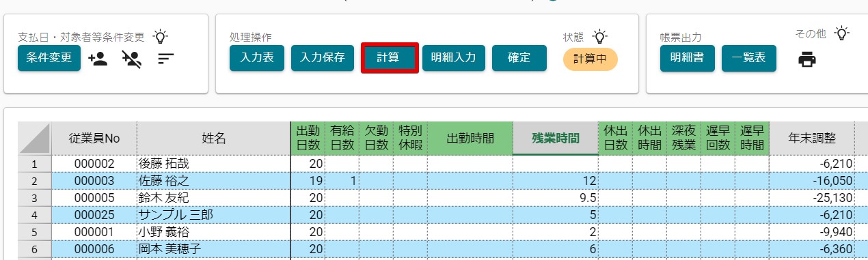Open the sort order lines icon
The height and width of the screenshot is (260, 868).
pyautogui.click(x=165, y=59)
